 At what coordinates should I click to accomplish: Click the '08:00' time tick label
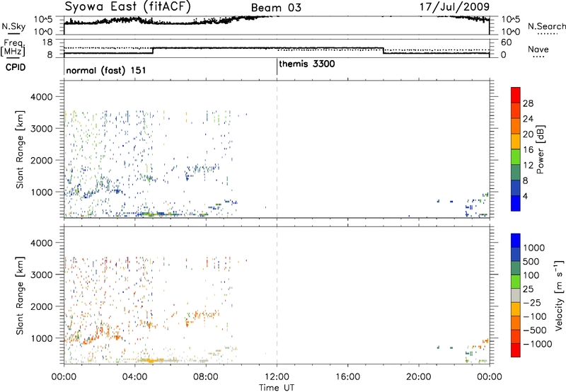click(x=206, y=377)
